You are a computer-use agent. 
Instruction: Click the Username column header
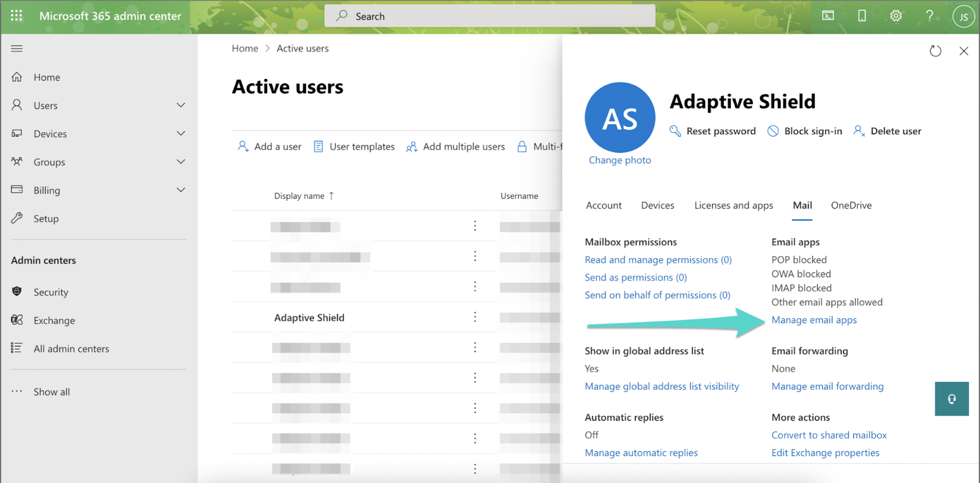(519, 196)
